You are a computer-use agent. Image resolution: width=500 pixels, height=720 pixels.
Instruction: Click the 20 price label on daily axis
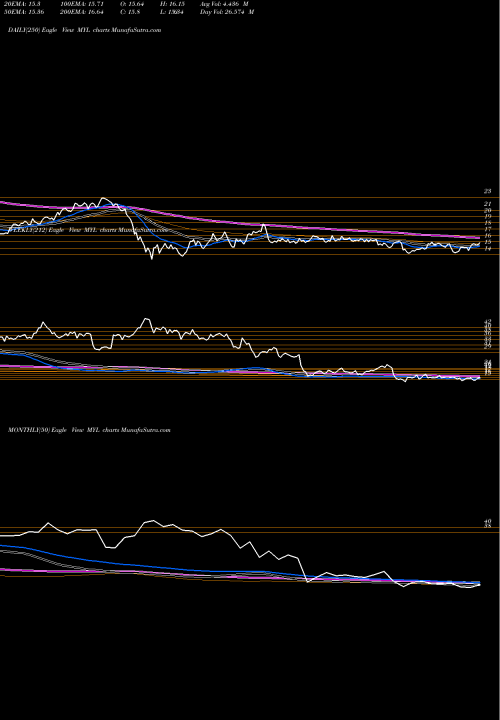[488, 210]
